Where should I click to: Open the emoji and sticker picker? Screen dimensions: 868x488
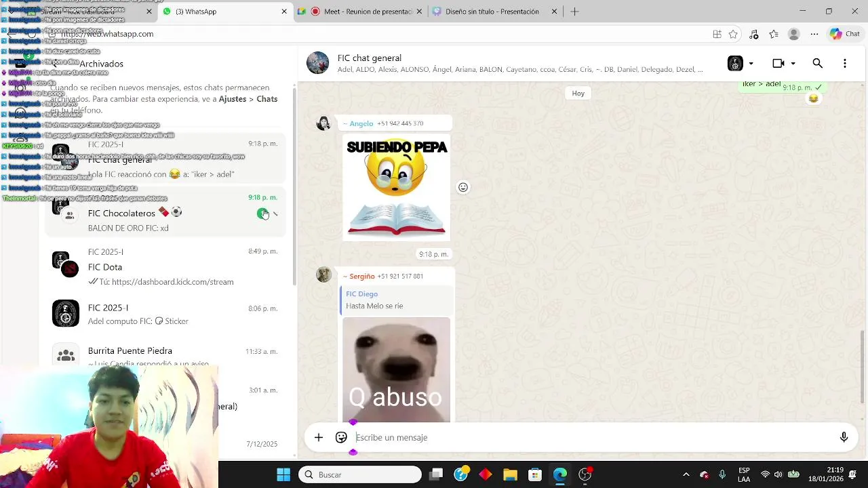click(341, 437)
